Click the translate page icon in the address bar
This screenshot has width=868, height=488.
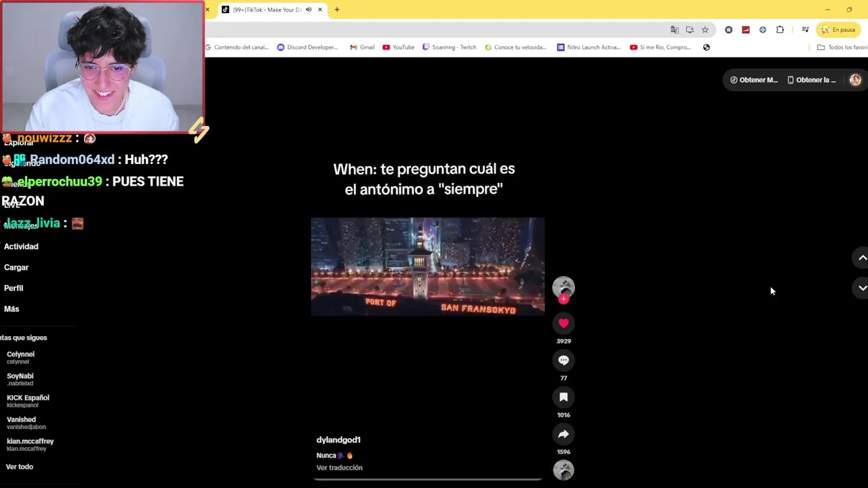click(x=675, y=30)
